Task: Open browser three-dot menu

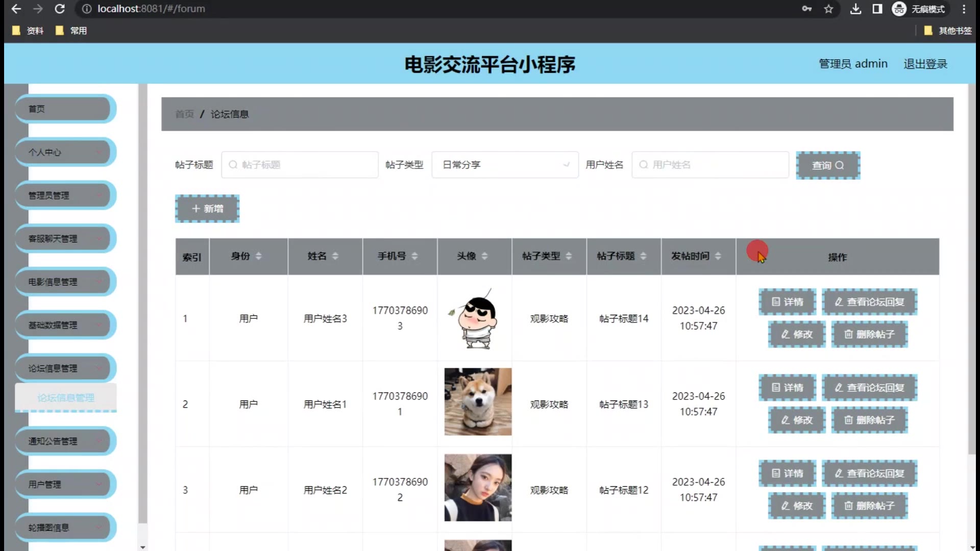Action: (x=964, y=9)
